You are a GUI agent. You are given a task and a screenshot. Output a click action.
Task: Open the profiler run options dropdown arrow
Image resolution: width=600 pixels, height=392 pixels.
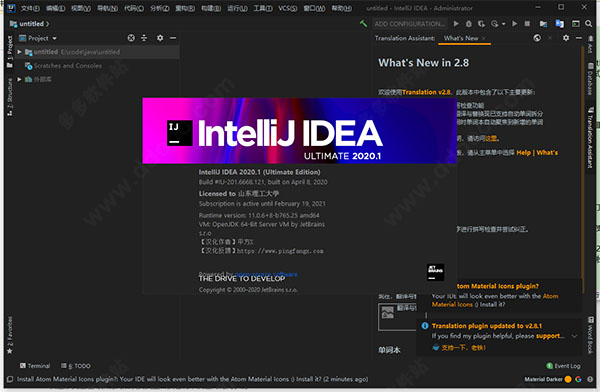(504, 24)
